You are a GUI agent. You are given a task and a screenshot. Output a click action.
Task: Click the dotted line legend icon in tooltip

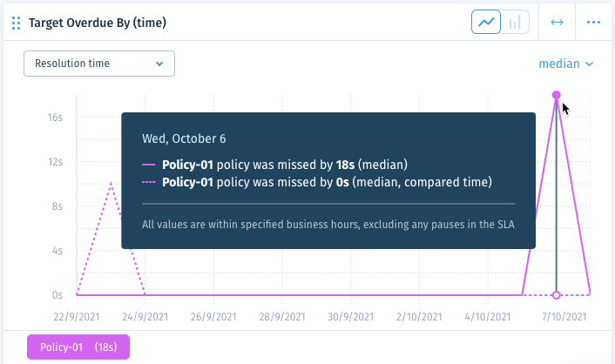149,182
